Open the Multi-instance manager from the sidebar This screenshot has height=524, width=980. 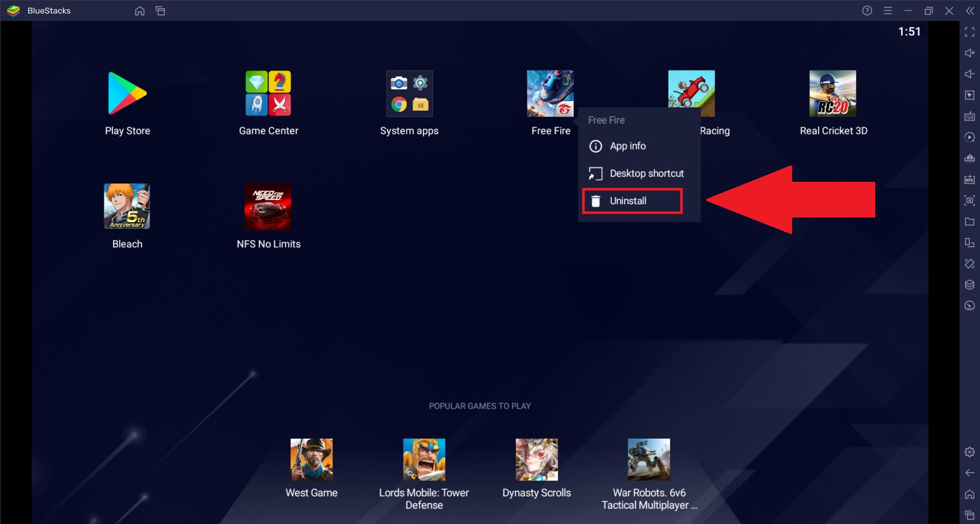tap(969, 243)
